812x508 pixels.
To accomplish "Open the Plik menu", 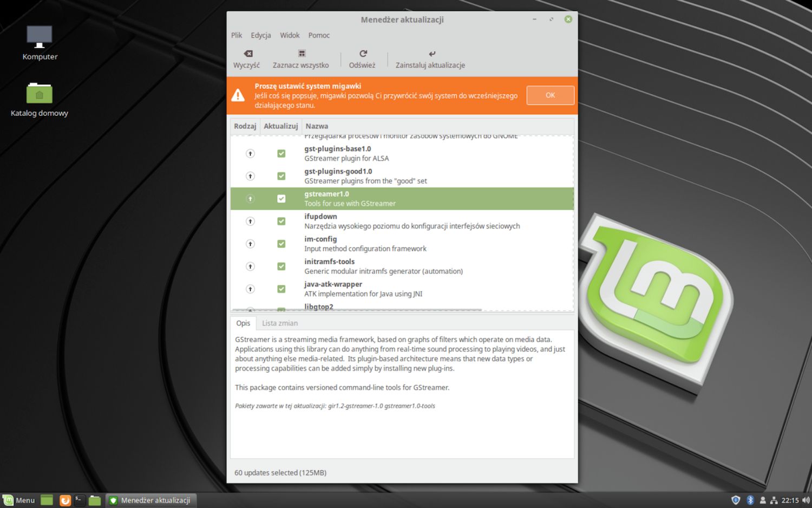I will (237, 35).
